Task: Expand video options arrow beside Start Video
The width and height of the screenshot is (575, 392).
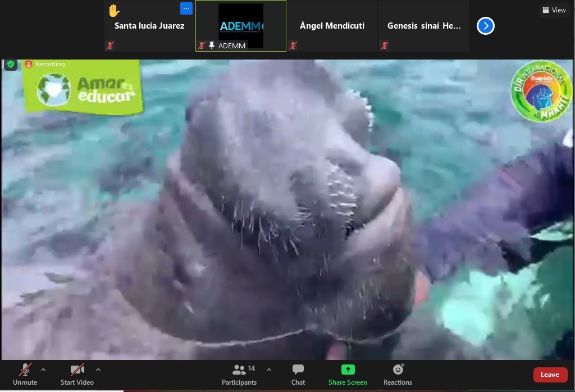Action: 98,370
